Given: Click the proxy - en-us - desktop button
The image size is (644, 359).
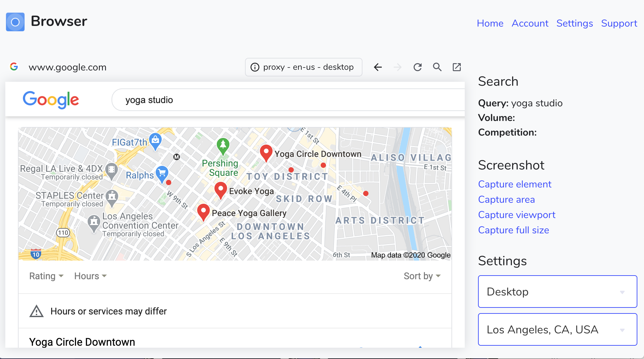Looking at the screenshot, I should tap(303, 67).
